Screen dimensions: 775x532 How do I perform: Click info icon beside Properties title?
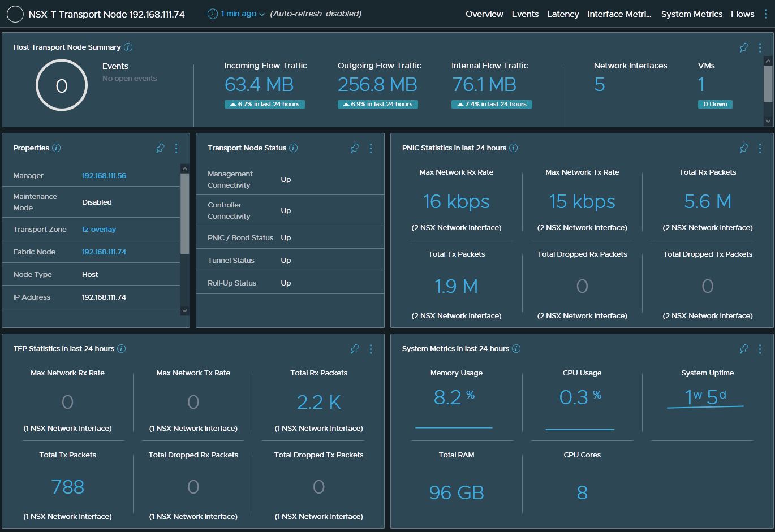tap(57, 148)
